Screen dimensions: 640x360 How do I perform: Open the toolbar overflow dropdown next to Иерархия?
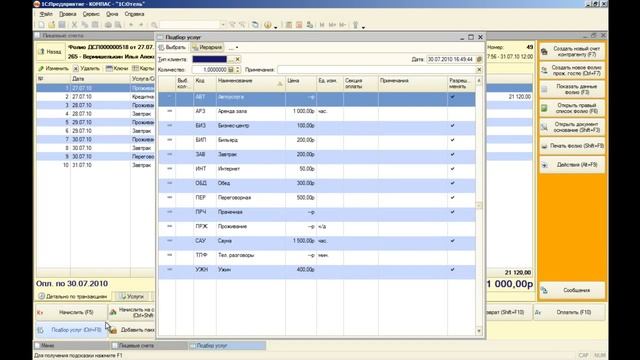click(233, 48)
